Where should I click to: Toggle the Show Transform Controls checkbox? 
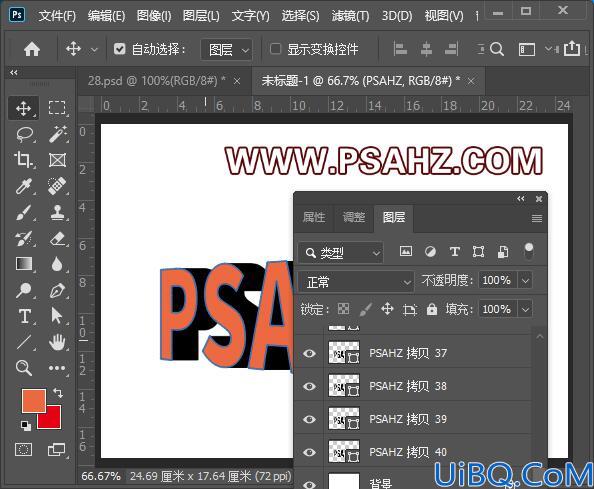(x=275, y=49)
